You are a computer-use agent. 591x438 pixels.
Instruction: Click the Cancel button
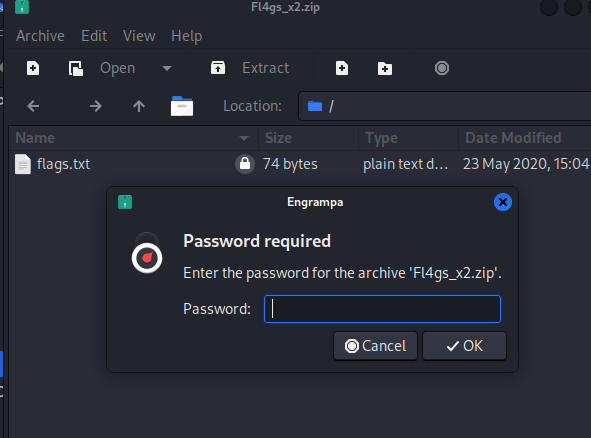pyautogui.click(x=375, y=346)
